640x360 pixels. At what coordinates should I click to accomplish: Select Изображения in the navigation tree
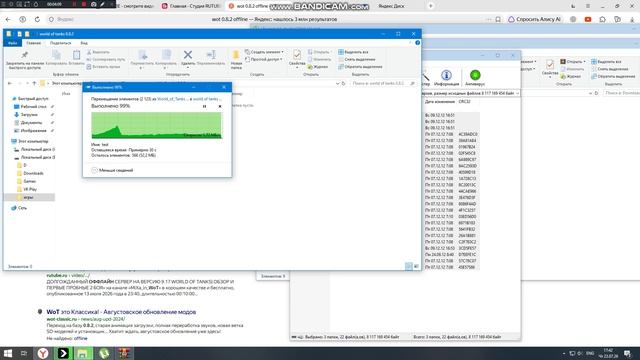[x=33, y=131]
